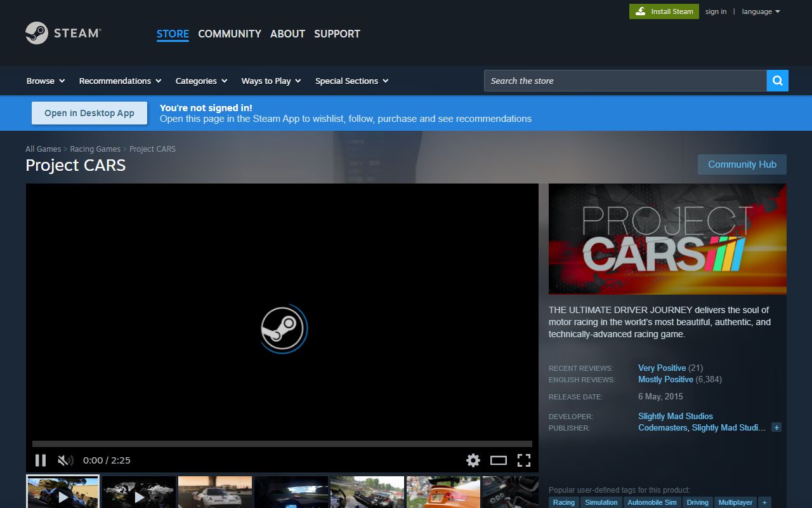Go to the STORE tab
Image resolution: width=812 pixels, height=508 pixels.
click(173, 34)
